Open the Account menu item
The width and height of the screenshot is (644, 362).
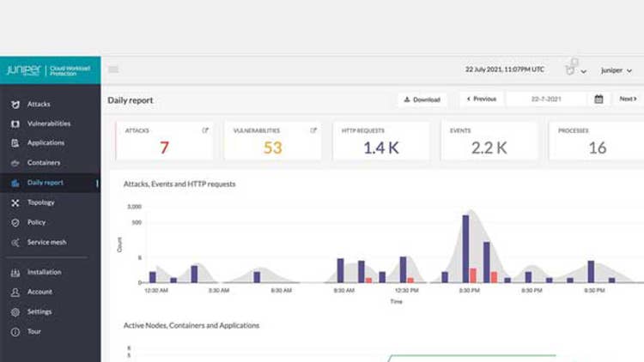pos(39,293)
